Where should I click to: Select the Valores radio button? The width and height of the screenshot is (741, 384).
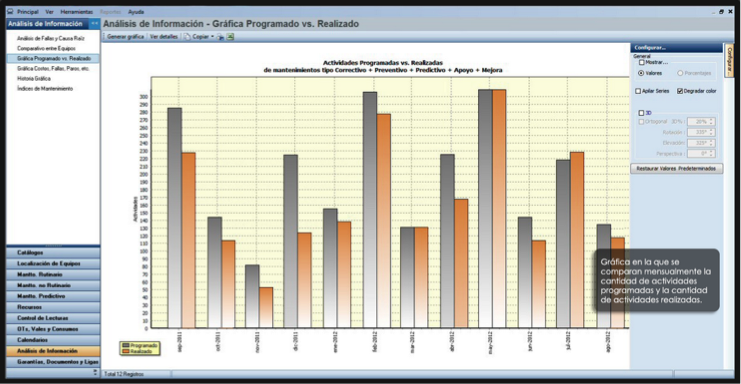pyautogui.click(x=641, y=73)
